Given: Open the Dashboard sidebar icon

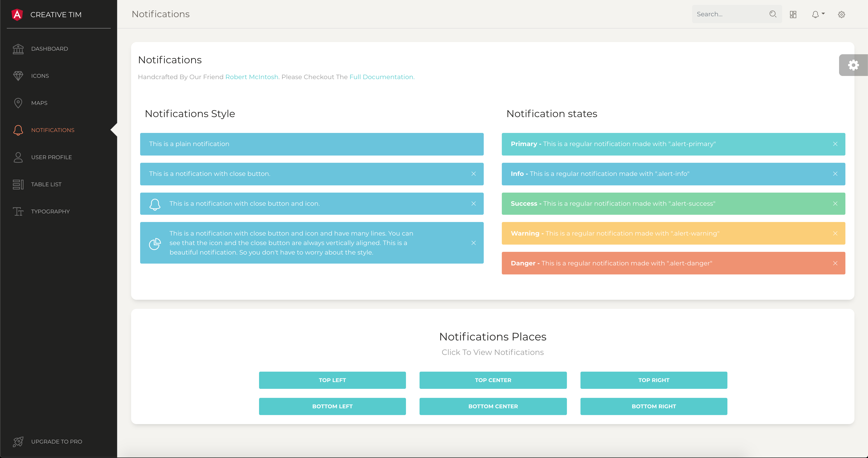Looking at the screenshot, I should pos(18,49).
